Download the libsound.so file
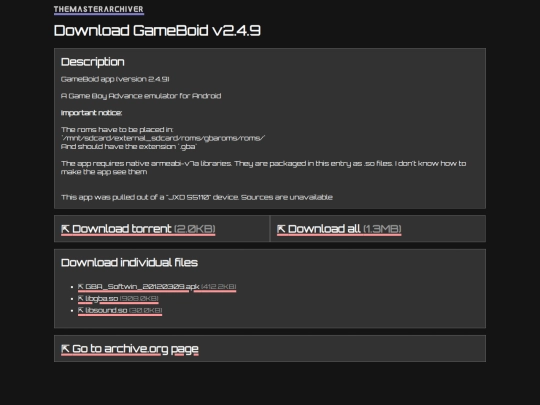Image resolution: width=540 pixels, height=405 pixels. (120, 310)
